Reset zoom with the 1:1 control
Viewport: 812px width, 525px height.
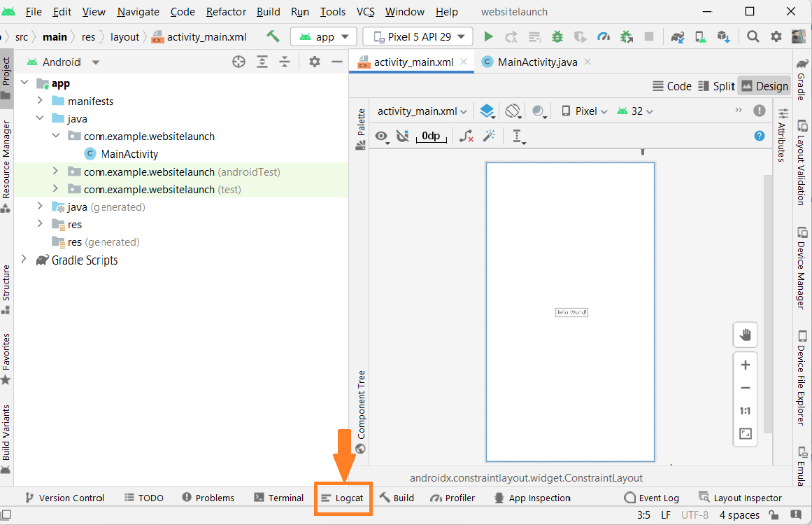745,411
